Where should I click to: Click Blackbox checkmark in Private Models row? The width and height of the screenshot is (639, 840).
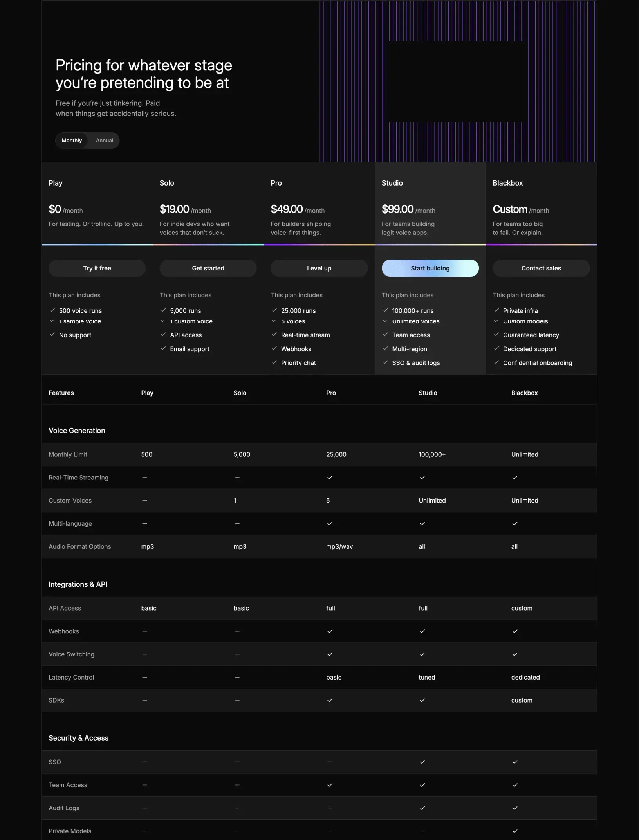click(515, 831)
